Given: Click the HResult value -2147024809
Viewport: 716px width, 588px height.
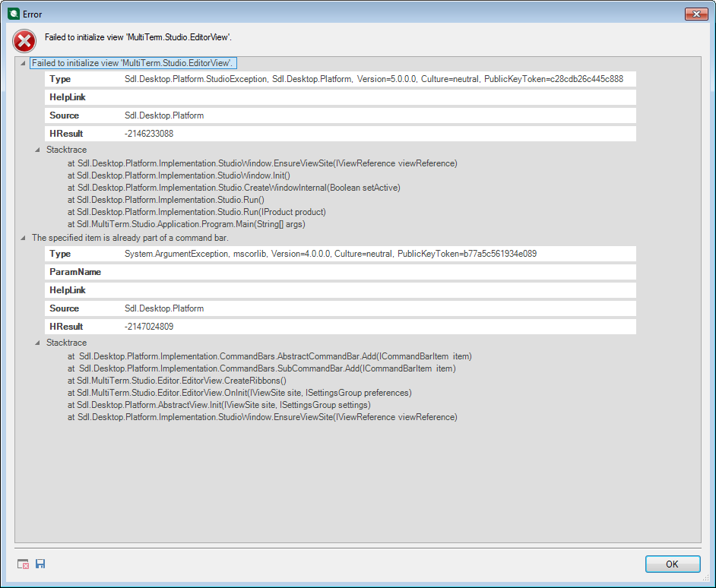Looking at the screenshot, I should point(149,327).
